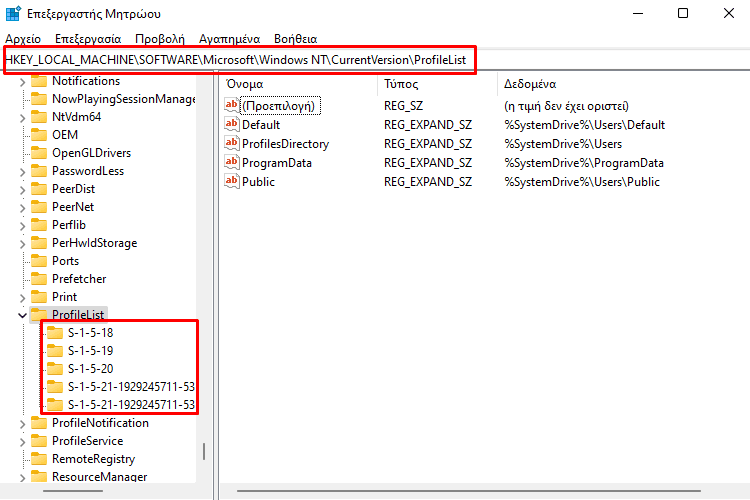This screenshot has height=500, width=750.
Task: Select the Prefetcher folder icon
Action: pos(39,278)
